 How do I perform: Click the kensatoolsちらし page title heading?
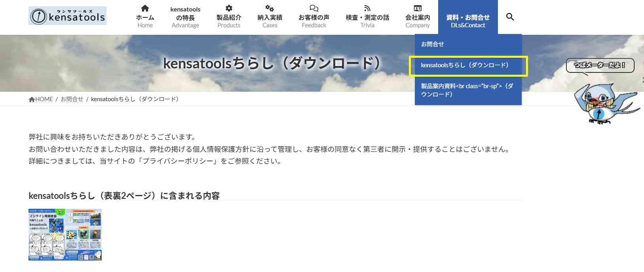(x=272, y=63)
